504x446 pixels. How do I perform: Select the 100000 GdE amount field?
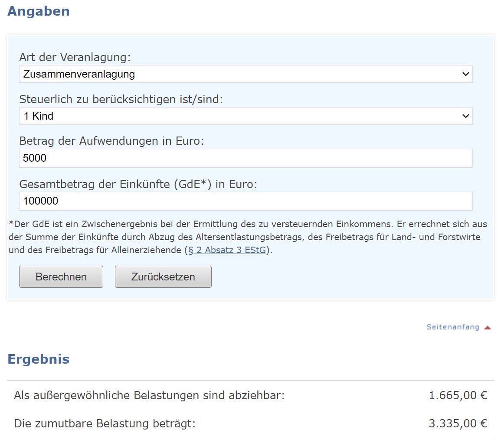tap(42, 201)
